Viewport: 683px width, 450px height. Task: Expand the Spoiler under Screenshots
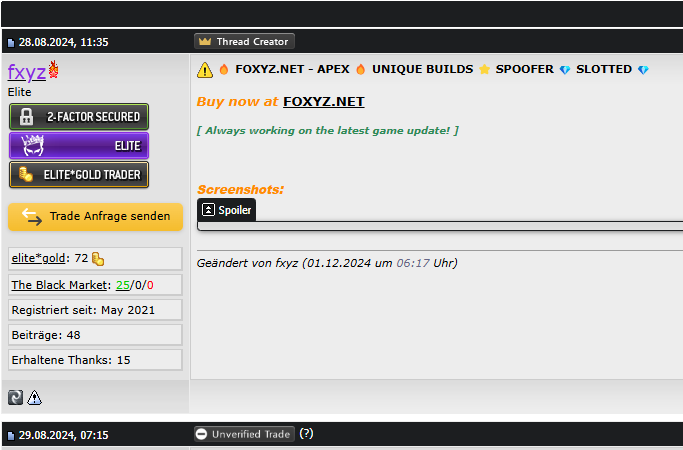(226, 210)
